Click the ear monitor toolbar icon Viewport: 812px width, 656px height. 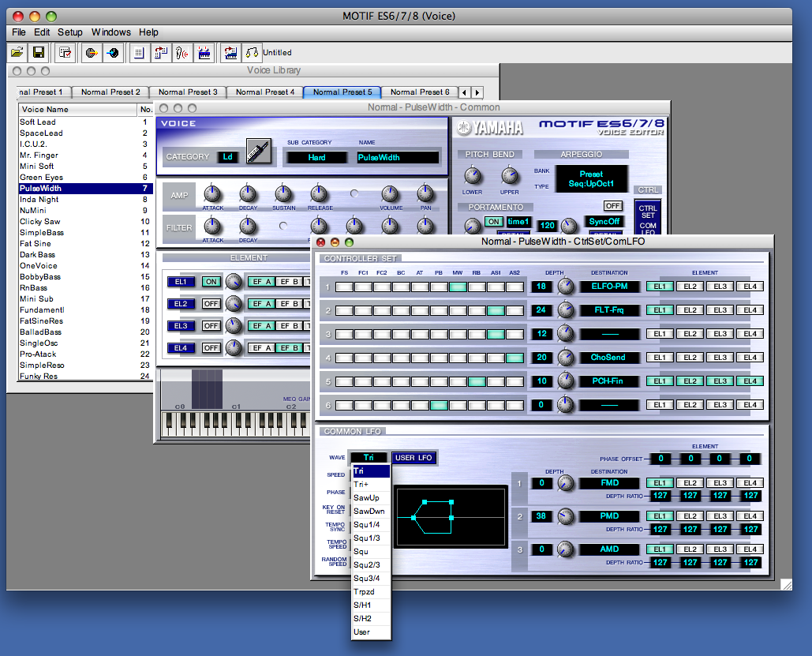pyautogui.click(x=182, y=52)
